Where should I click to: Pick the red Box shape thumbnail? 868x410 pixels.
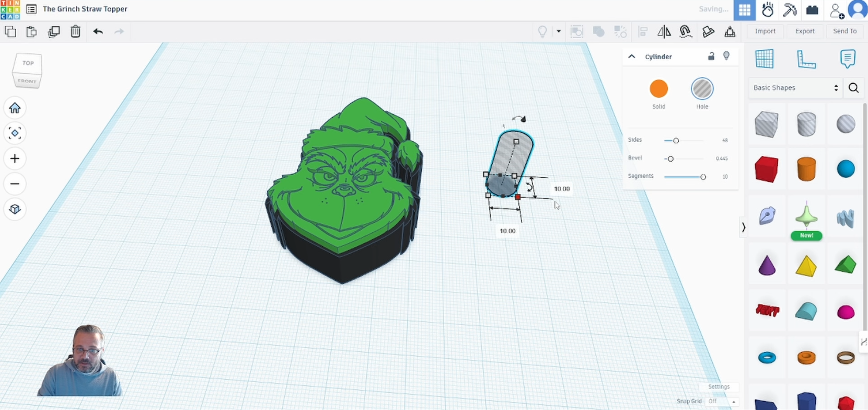[766, 170]
